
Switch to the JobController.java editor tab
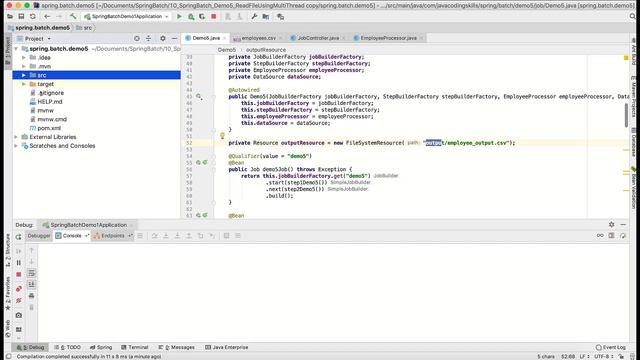318,38
